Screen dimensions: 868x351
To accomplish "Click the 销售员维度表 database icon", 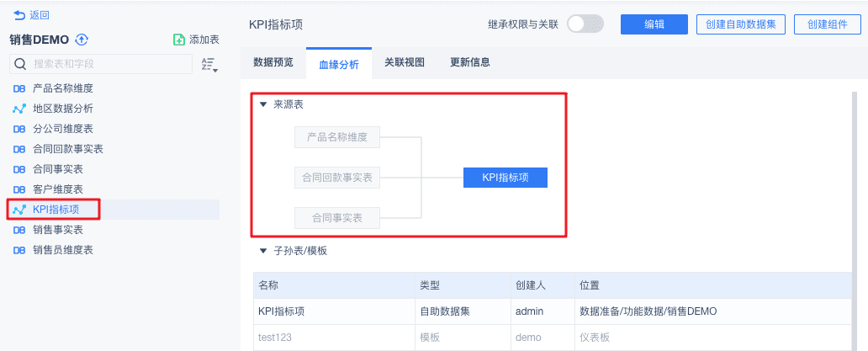I will [x=20, y=250].
